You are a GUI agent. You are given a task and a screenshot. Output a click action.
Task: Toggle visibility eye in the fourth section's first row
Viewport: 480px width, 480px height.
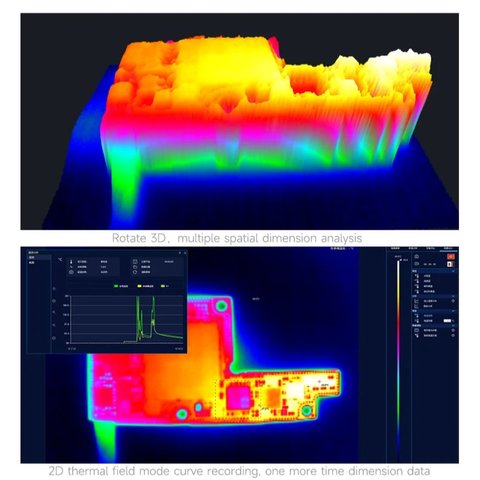coord(453,330)
